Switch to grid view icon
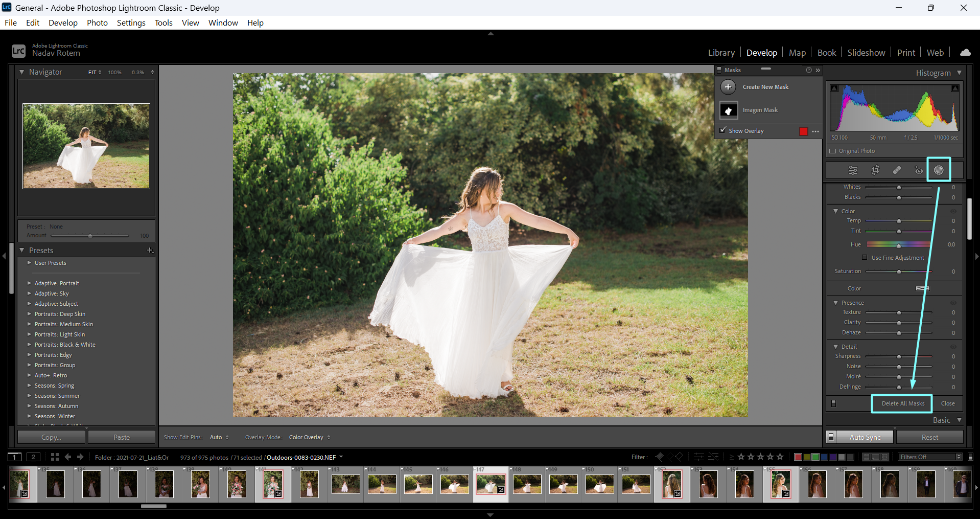Screen dimensions: 980x519 coord(55,457)
